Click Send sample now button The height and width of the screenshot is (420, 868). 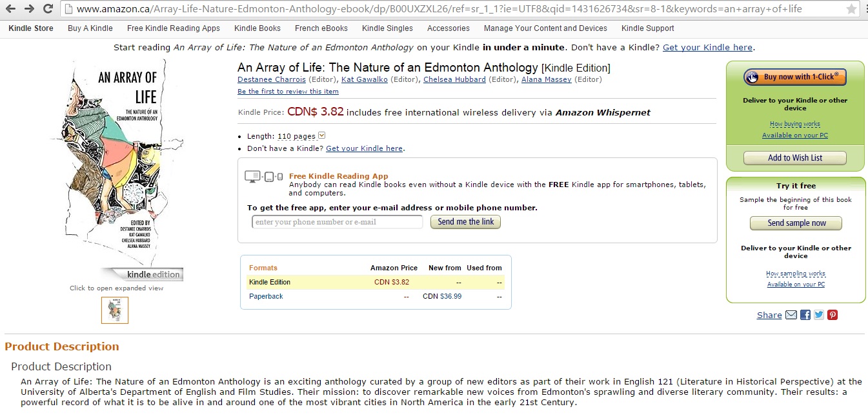(796, 223)
